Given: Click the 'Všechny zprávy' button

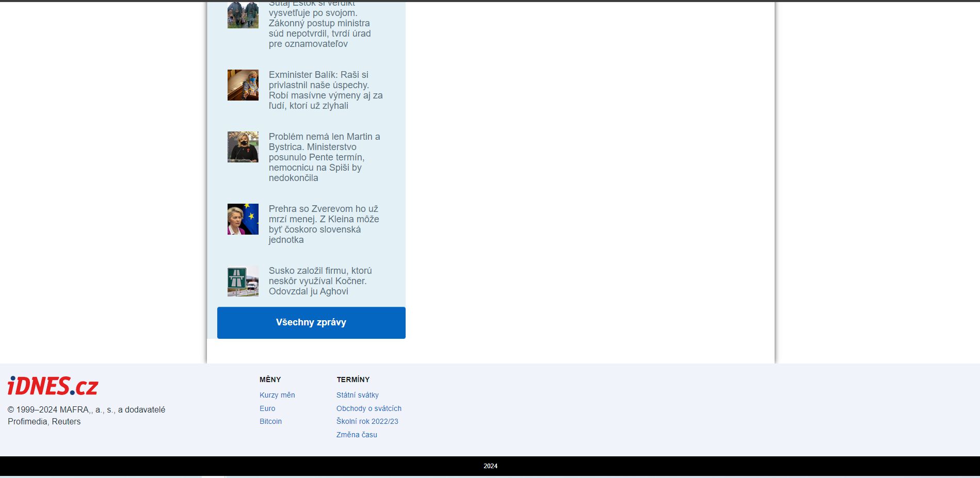Looking at the screenshot, I should coord(311,323).
